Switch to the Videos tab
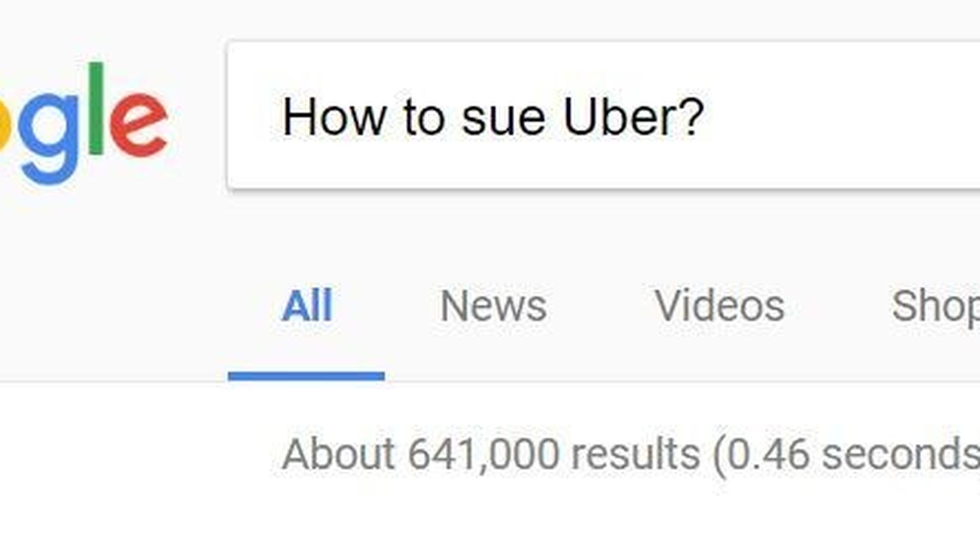 pyautogui.click(x=719, y=306)
